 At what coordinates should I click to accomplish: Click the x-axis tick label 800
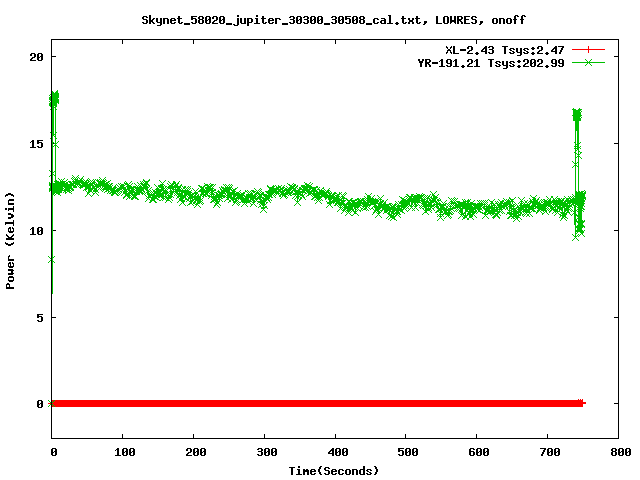click(x=621, y=452)
